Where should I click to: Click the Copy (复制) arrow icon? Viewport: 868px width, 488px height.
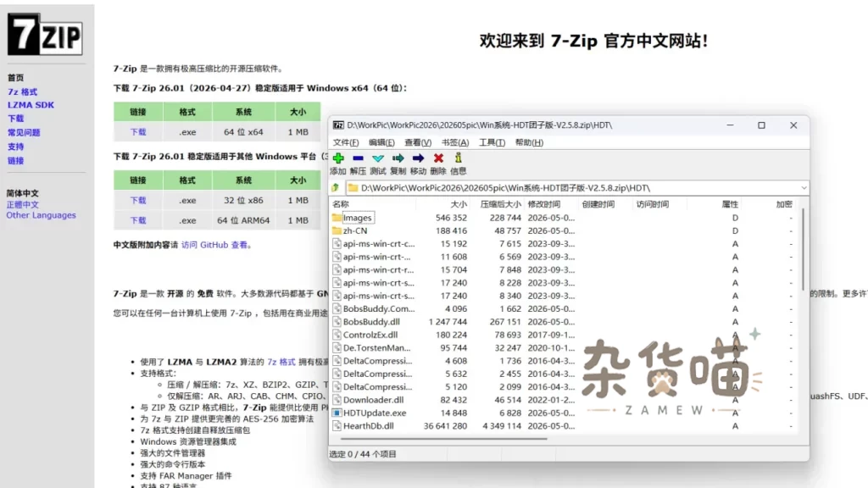click(x=398, y=158)
